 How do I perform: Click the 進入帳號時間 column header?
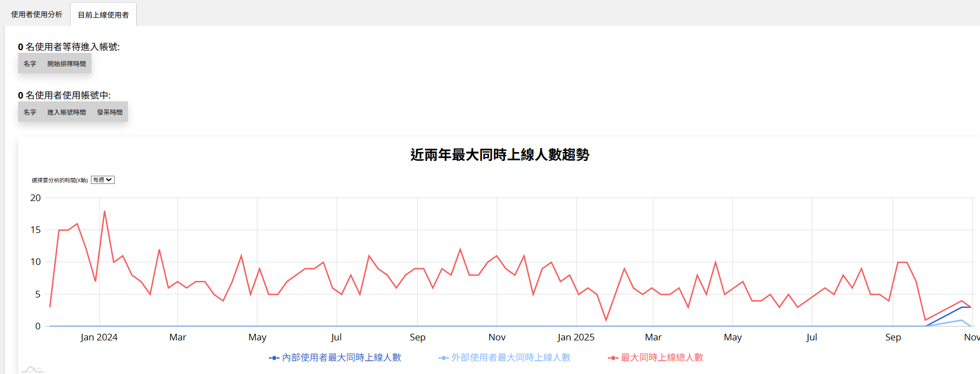(x=66, y=112)
